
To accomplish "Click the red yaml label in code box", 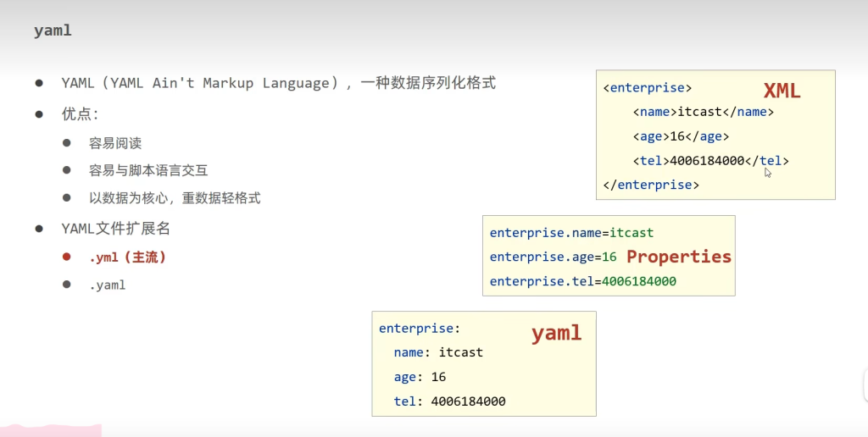I will click(556, 333).
